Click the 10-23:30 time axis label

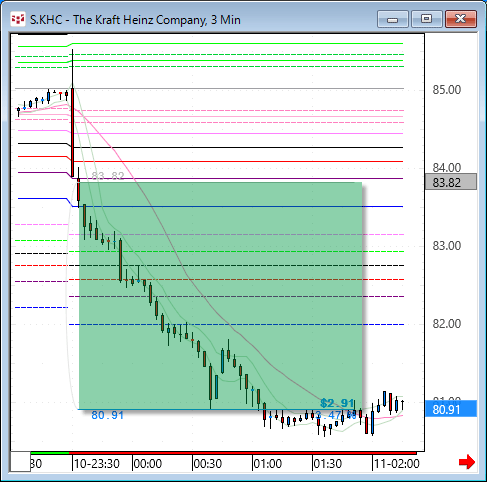click(97, 463)
